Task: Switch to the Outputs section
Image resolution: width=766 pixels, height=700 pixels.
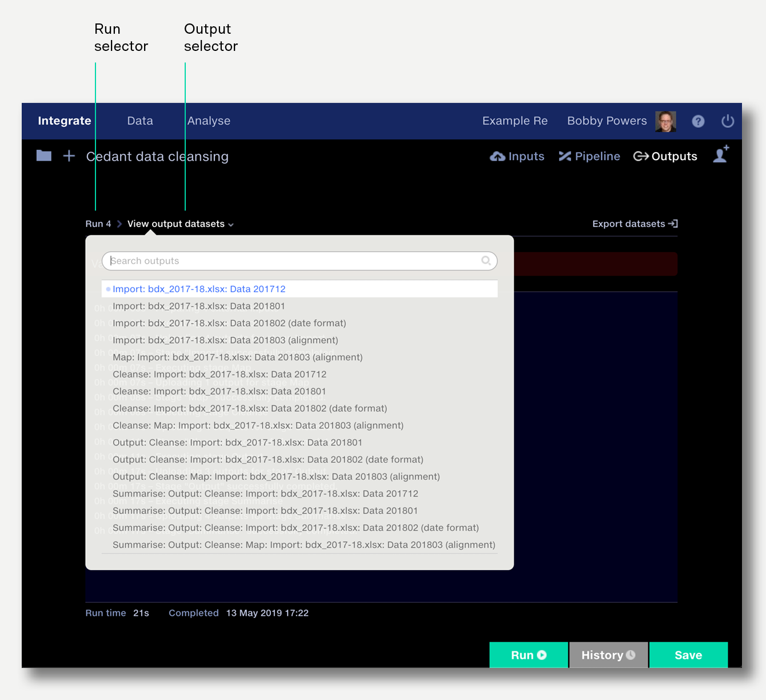Action: pos(665,156)
